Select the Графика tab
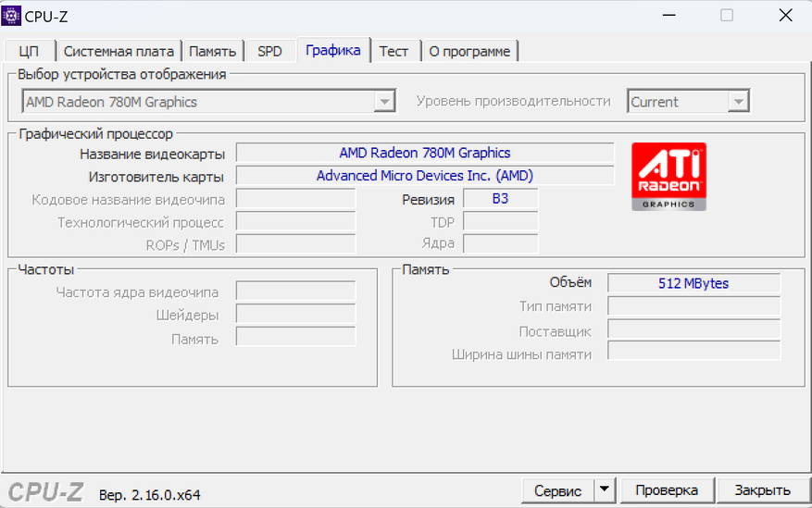This screenshot has width=812, height=508. (333, 50)
